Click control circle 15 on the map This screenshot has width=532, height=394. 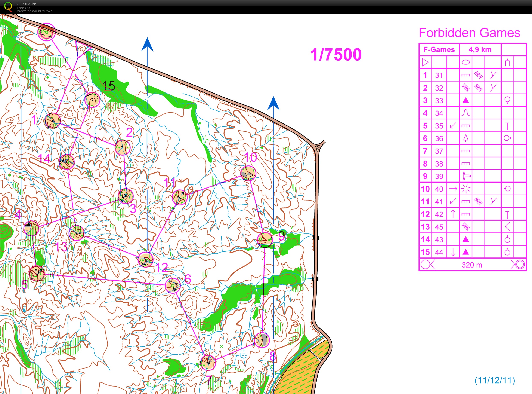92,100
